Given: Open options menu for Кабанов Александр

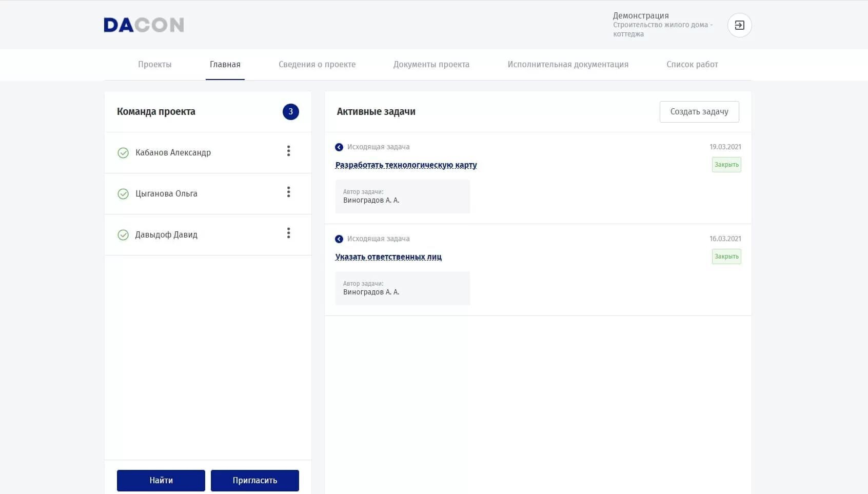Looking at the screenshot, I should coord(288,151).
